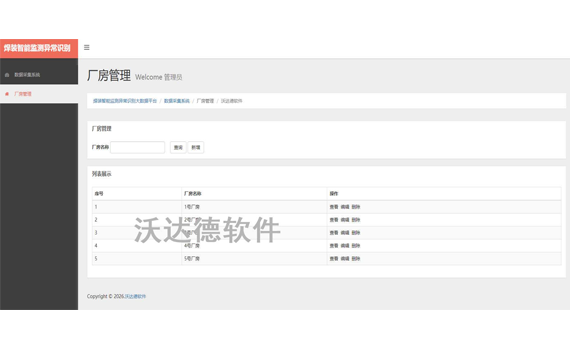Click the 厂房管理 breadcrumb item
Viewport: 570px width, 360px height.
tap(205, 101)
